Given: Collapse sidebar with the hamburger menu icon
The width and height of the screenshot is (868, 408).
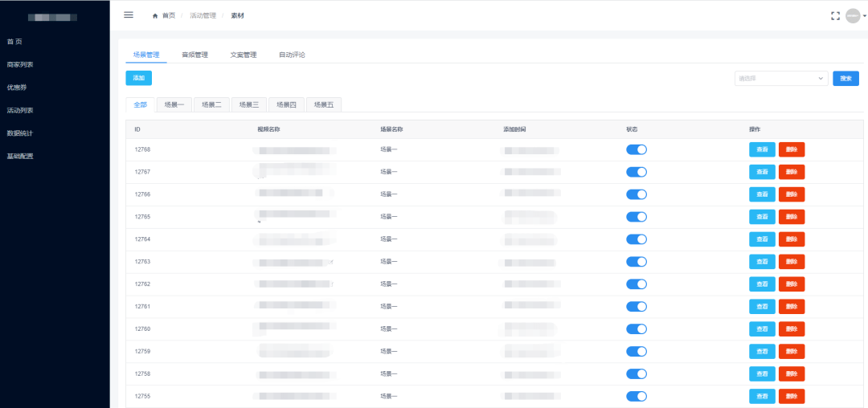Looking at the screenshot, I should (129, 15).
